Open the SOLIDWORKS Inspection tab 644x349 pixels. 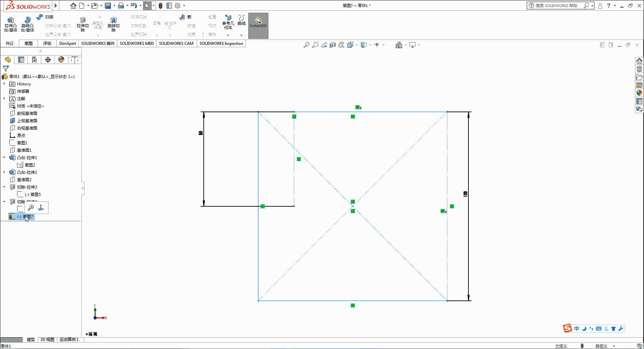(221, 44)
